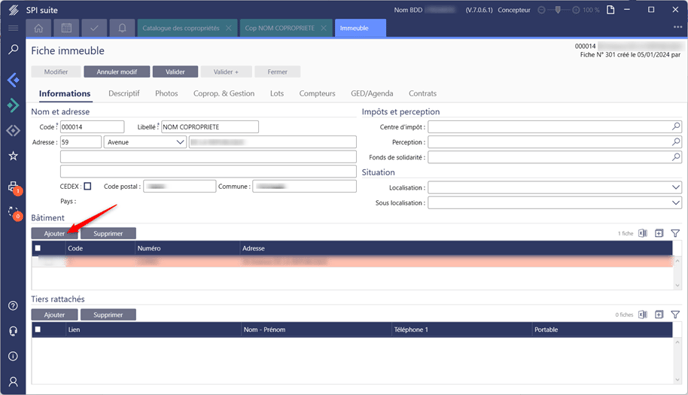Search Centre d'impôt with magnifier
Viewport: 688px width, 395px height.
[676, 127]
